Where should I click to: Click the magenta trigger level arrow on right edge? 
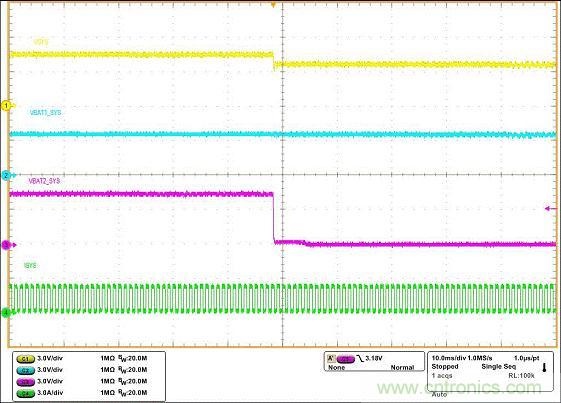click(551, 209)
